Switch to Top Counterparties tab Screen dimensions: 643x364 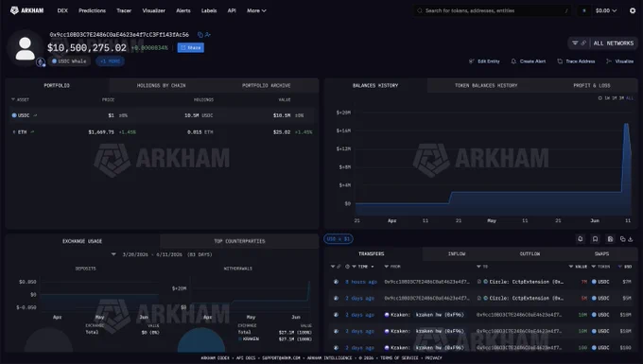239,241
